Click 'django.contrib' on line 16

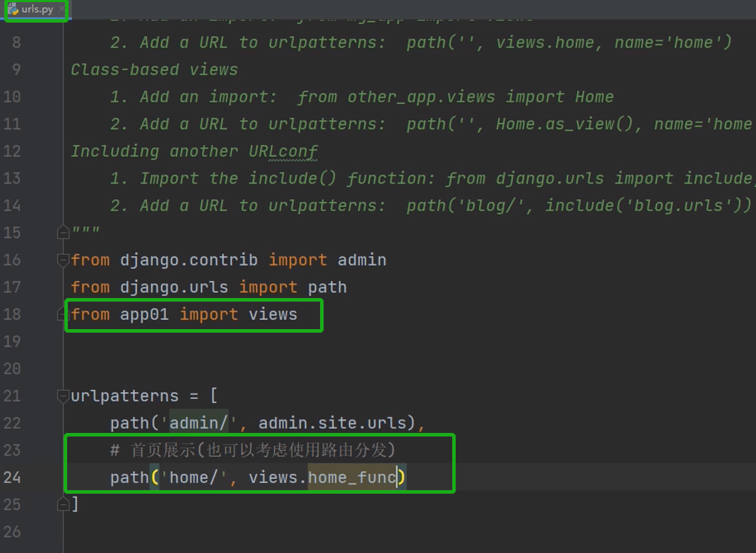pyautogui.click(x=188, y=260)
